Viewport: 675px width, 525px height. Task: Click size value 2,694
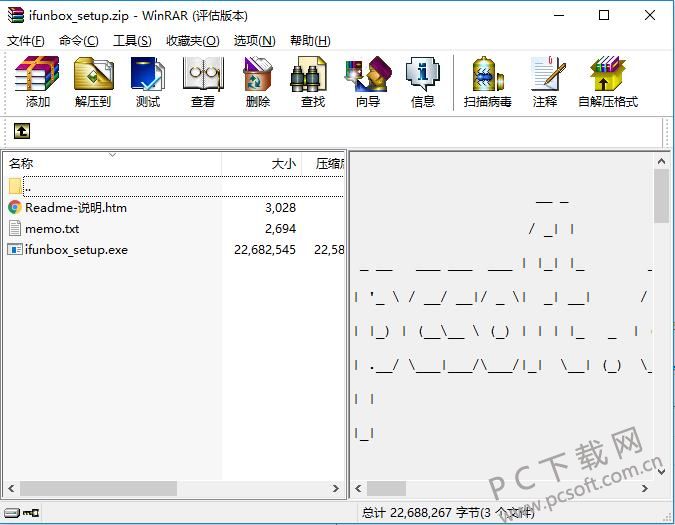point(280,229)
